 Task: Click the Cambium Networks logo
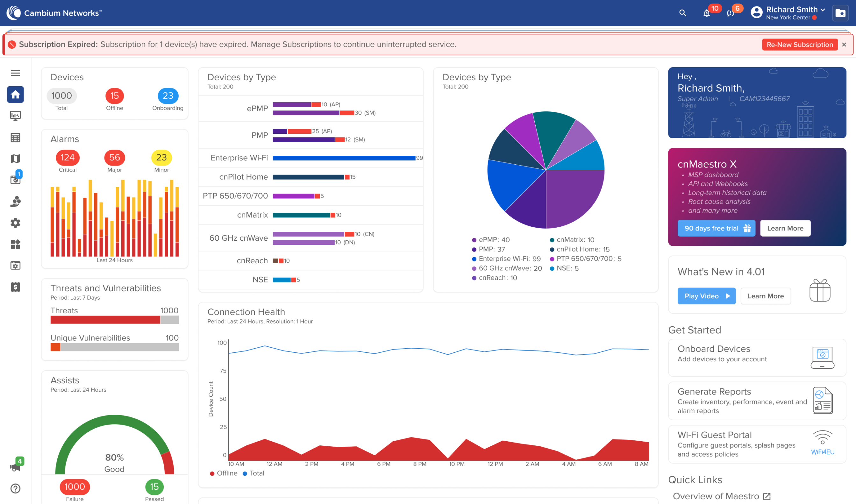[54, 13]
